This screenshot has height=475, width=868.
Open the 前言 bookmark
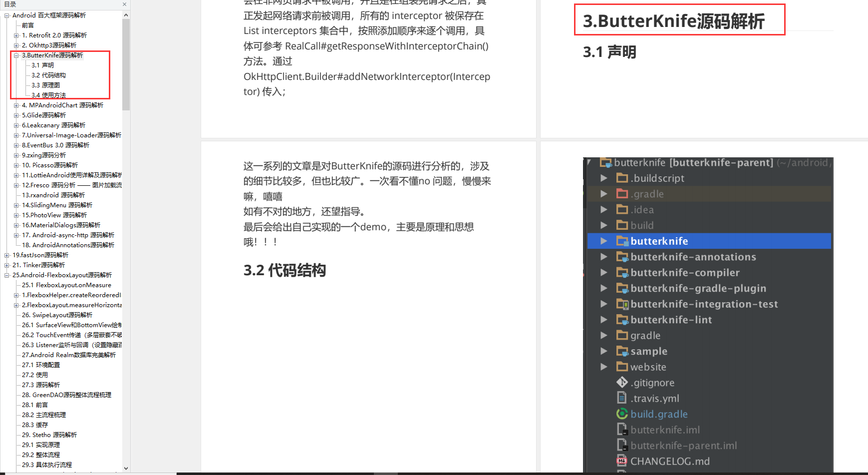28,25
